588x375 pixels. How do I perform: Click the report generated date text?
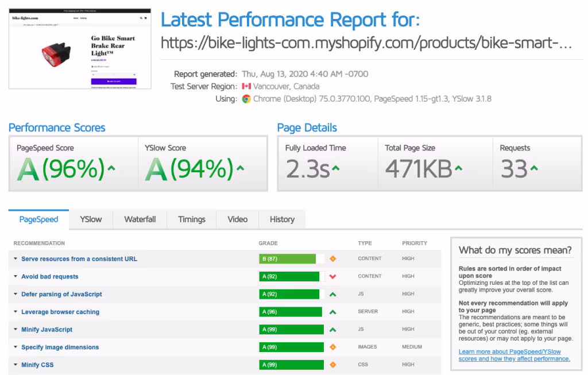[x=305, y=74]
